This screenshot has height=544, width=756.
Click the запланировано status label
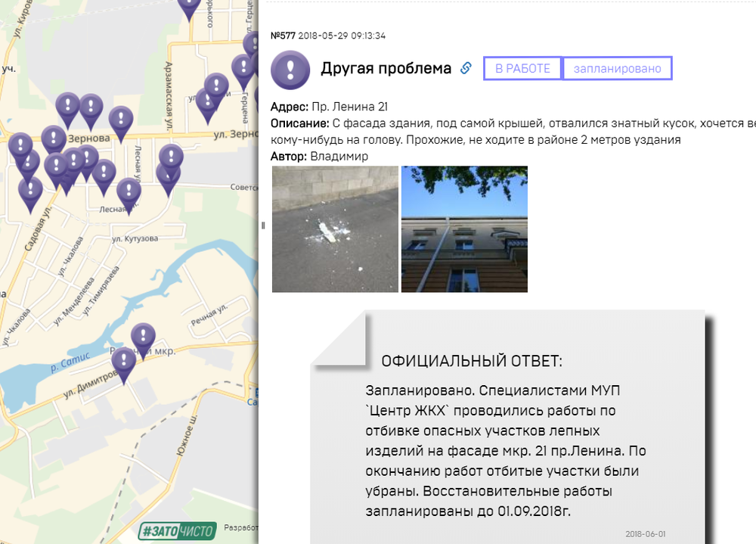[617, 67]
